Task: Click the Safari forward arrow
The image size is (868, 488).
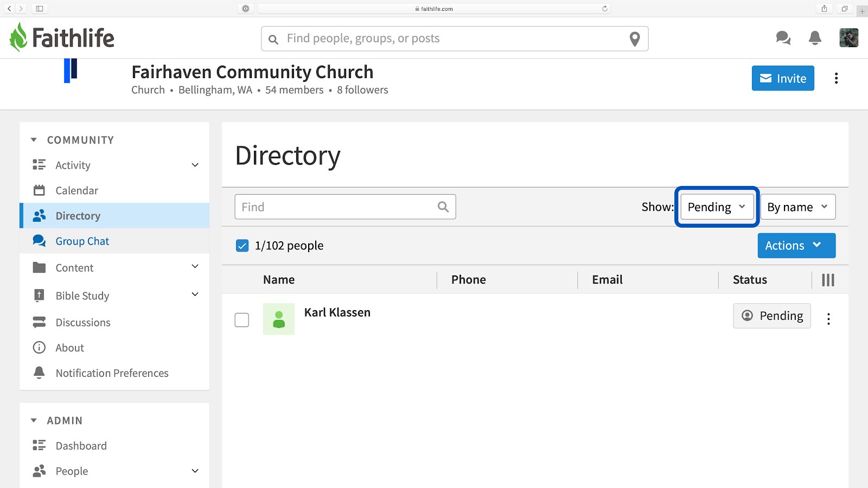Action: [x=21, y=9]
